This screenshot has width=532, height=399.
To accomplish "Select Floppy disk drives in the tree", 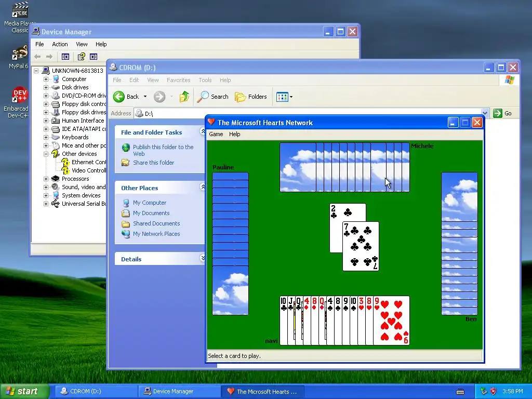I will (84, 112).
